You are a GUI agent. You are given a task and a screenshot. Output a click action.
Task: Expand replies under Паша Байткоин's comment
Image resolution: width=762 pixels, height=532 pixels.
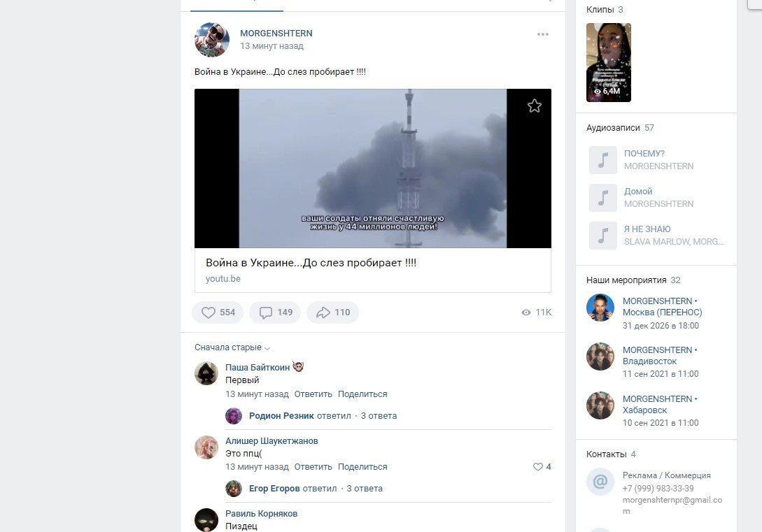(379, 416)
